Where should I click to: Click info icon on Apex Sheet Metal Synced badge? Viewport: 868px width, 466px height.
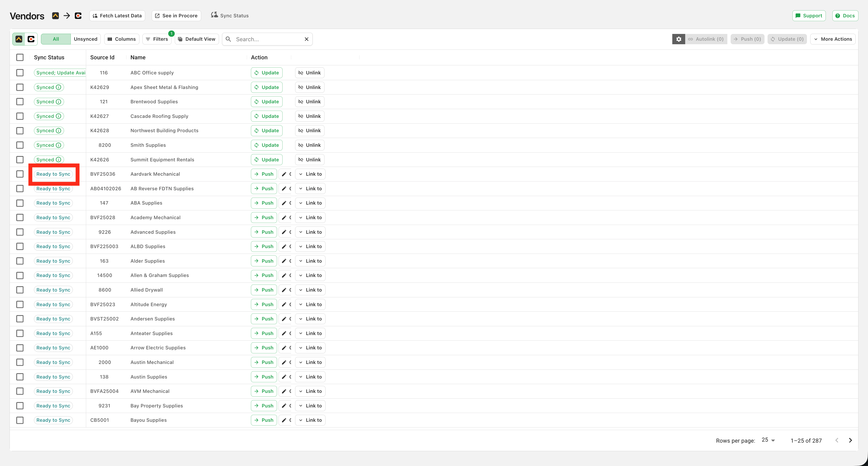pyautogui.click(x=59, y=87)
